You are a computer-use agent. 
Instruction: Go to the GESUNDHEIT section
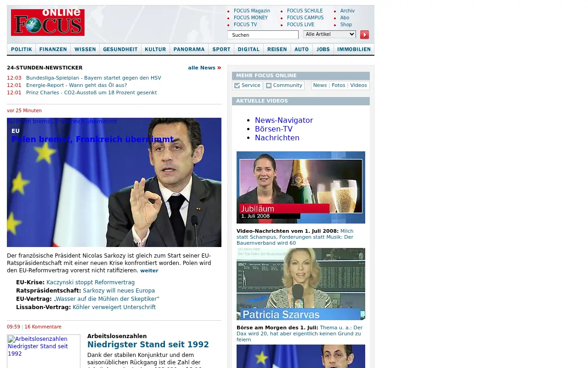[120, 49]
